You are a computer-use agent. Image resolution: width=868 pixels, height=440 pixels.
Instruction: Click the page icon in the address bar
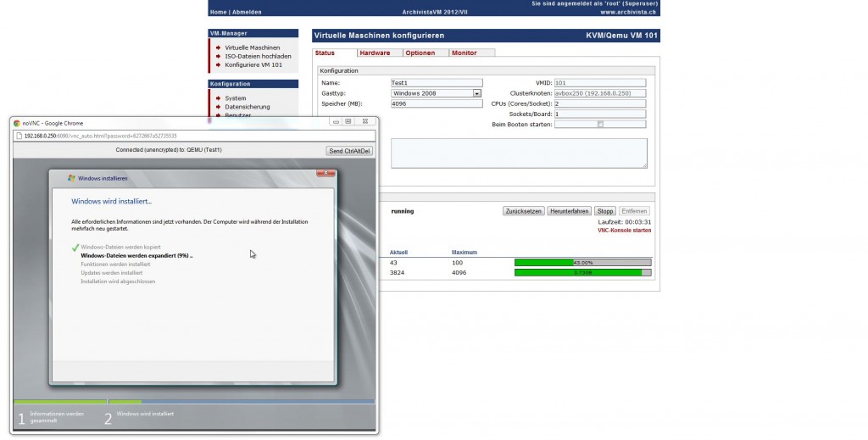click(19, 136)
